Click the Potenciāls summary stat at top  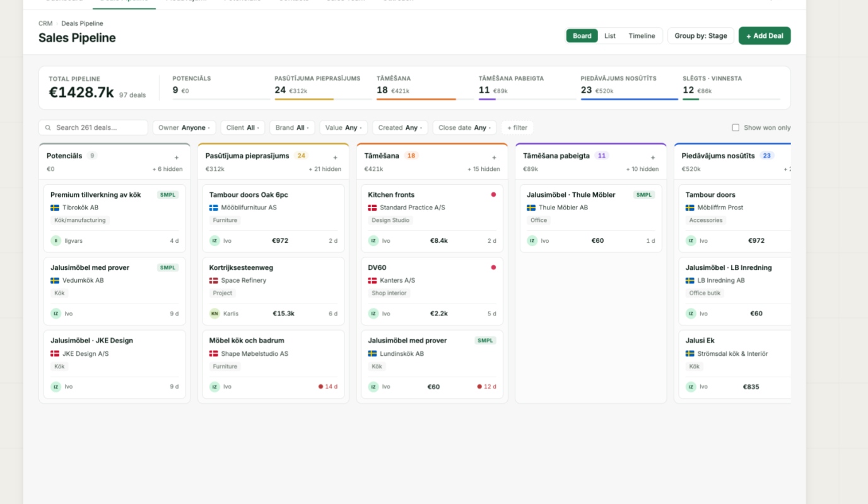[x=221, y=86]
